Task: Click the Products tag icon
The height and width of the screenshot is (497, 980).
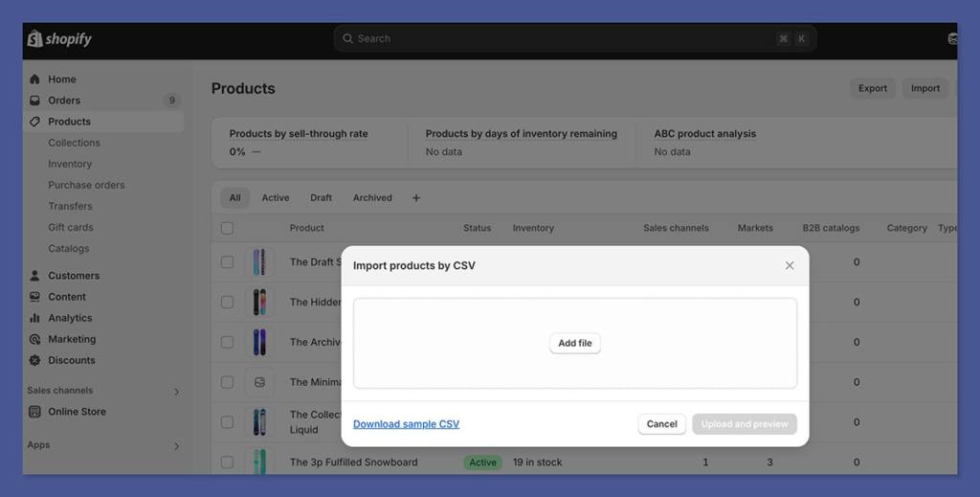Action: pos(35,122)
